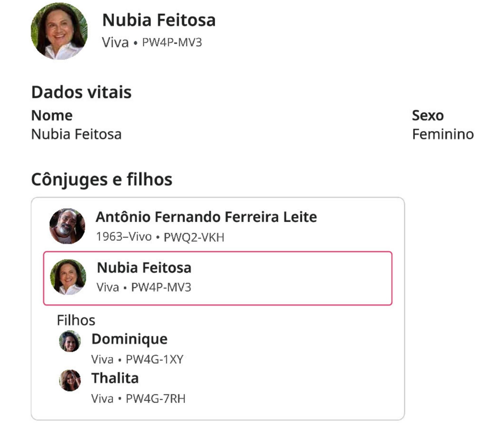Select the Nome value under Dados vitais
The height and width of the screenshot is (423, 504).
[x=76, y=134]
